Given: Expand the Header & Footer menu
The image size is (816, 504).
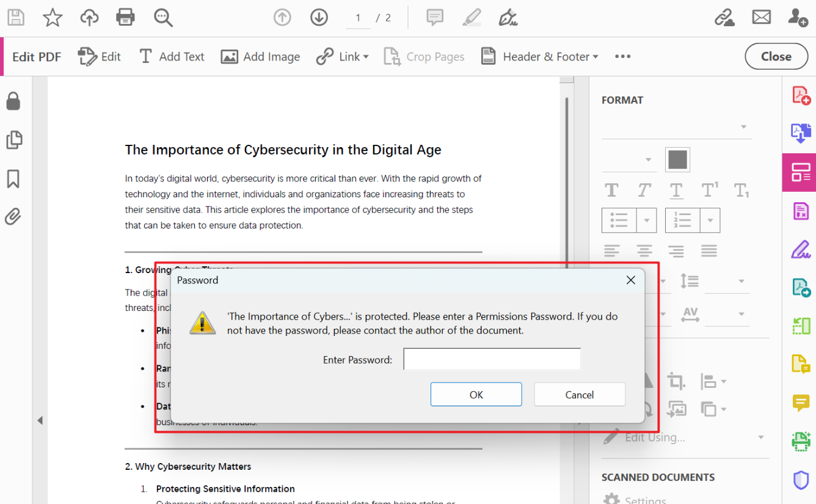Looking at the screenshot, I should click(x=539, y=57).
